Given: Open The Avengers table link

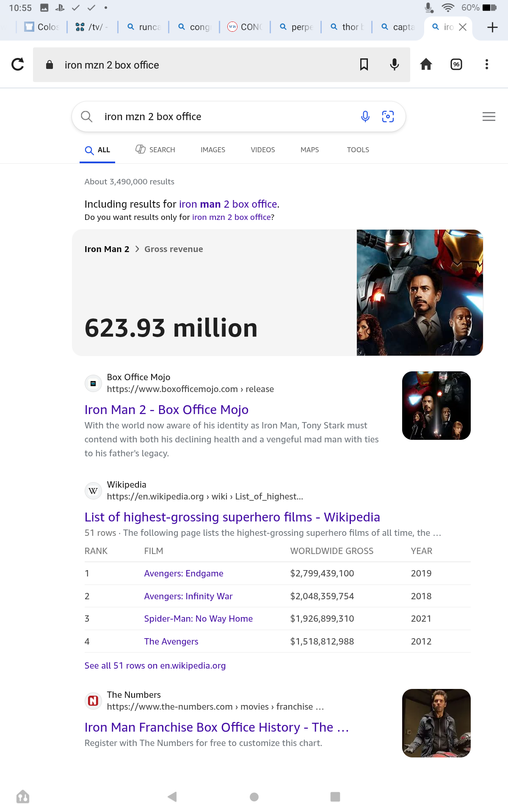Looking at the screenshot, I should click(x=171, y=642).
